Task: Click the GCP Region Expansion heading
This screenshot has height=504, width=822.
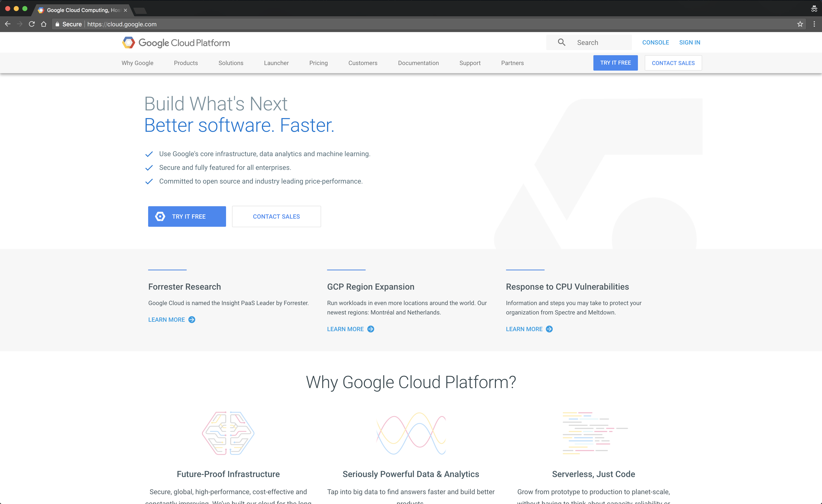Action: pyautogui.click(x=371, y=287)
